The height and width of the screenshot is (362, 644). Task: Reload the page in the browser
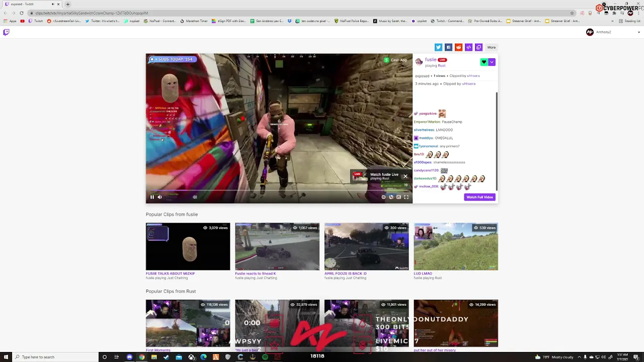pos(22,13)
